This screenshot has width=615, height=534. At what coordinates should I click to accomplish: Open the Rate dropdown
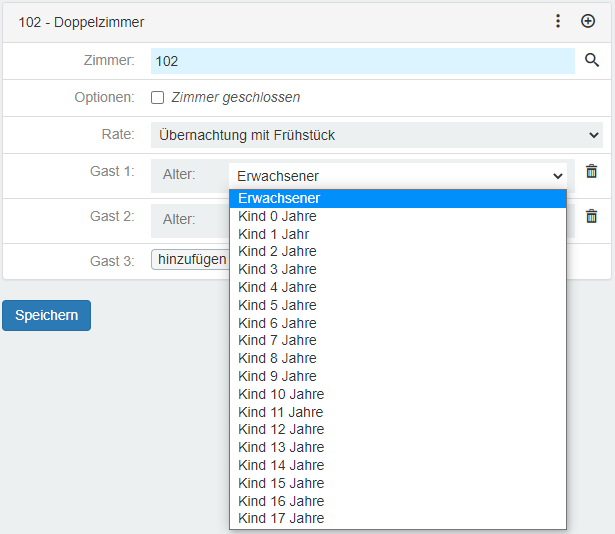point(376,135)
